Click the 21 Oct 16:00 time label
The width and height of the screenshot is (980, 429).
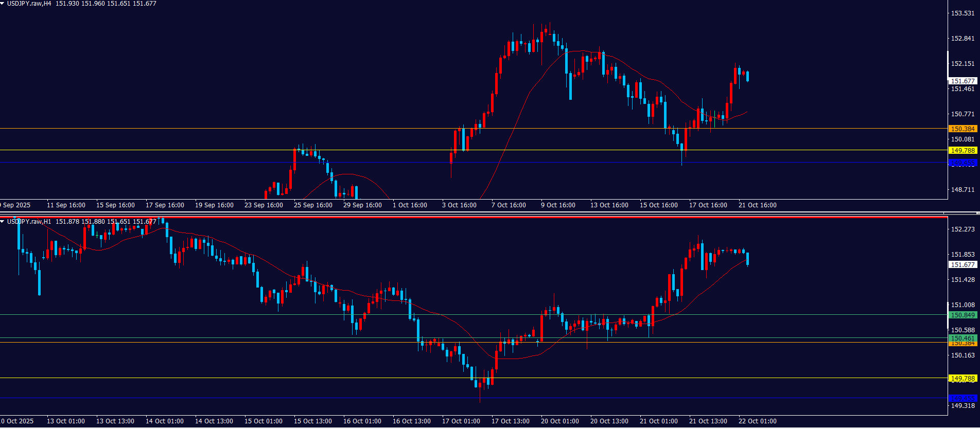(757, 205)
